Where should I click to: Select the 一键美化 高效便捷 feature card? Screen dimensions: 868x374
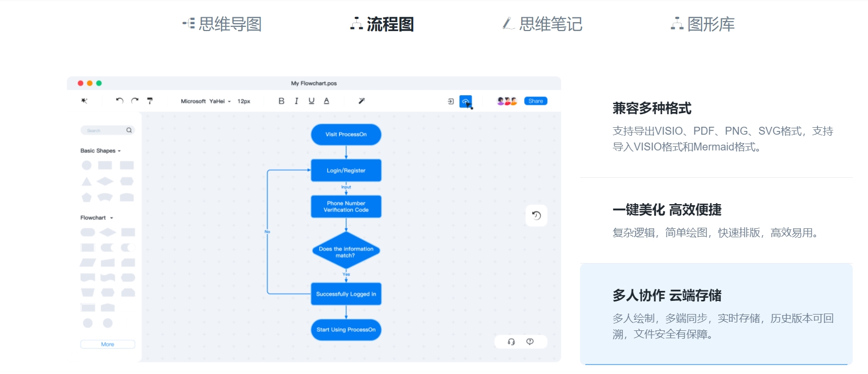pos(716,220)
